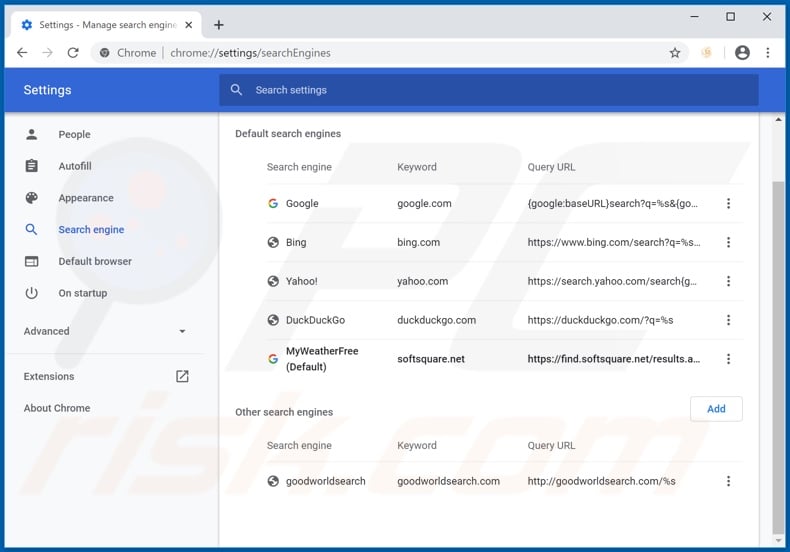
Task: Expand the Advanced settings label
Action: pyautogui.click(x=46, y=331)
